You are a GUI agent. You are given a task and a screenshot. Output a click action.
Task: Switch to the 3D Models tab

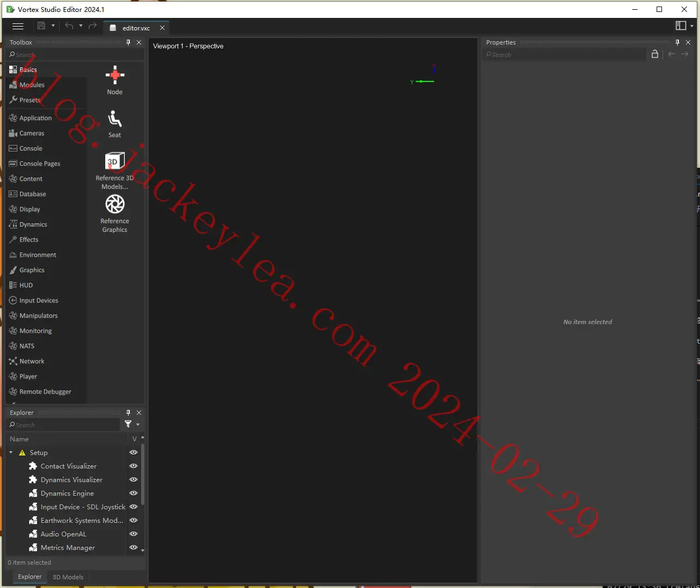pyautogui.click(x=68, y=577)
